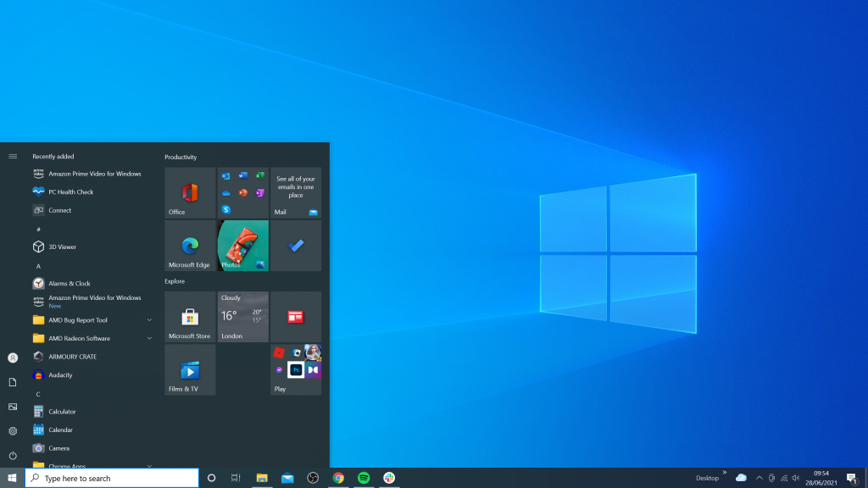The image size is (868, 488).
Task: Open the Films & TV tile
Action: 190,370
